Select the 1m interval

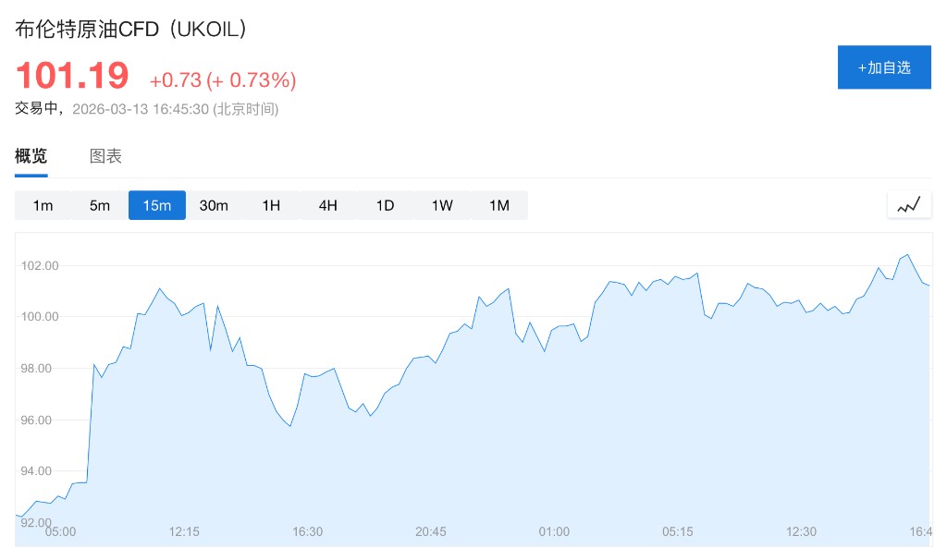coord(43,205)
